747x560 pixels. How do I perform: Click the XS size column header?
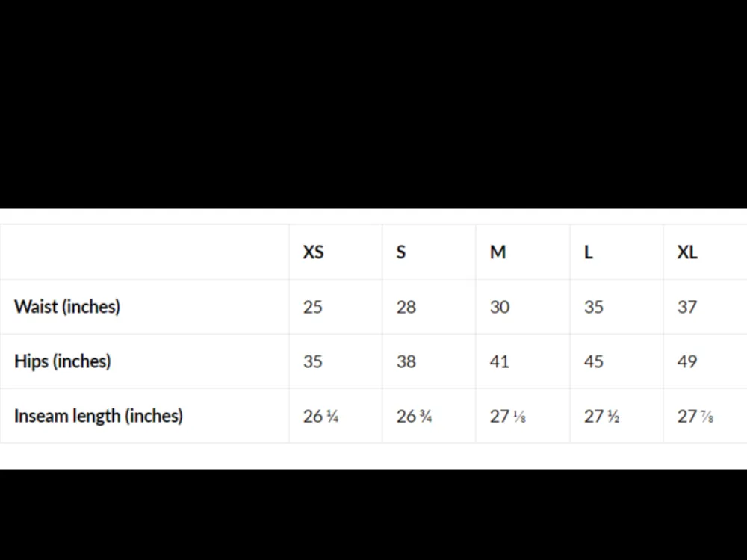coord(314,252)
